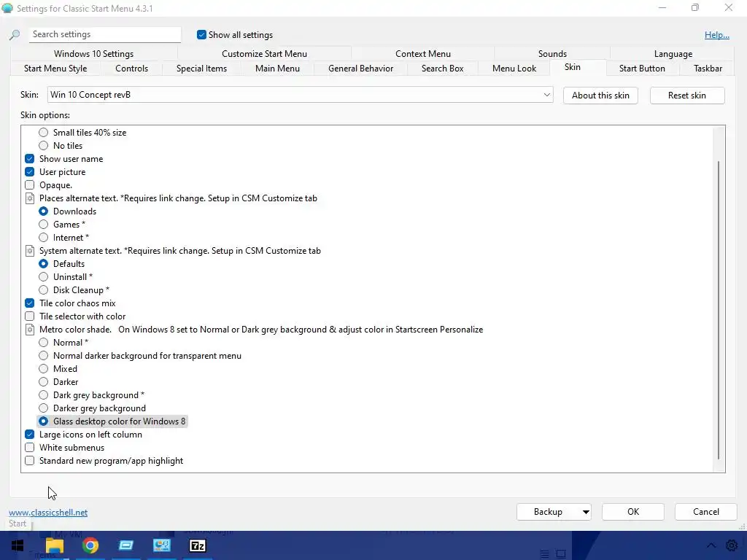Open the settings gear in system tray
747x560 pixels.
click(732, 545)
